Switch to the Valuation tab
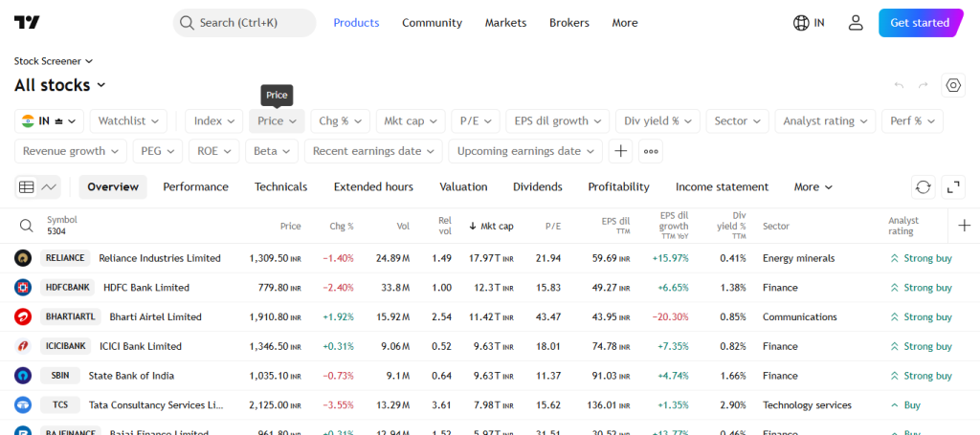 tap(463, 187)
